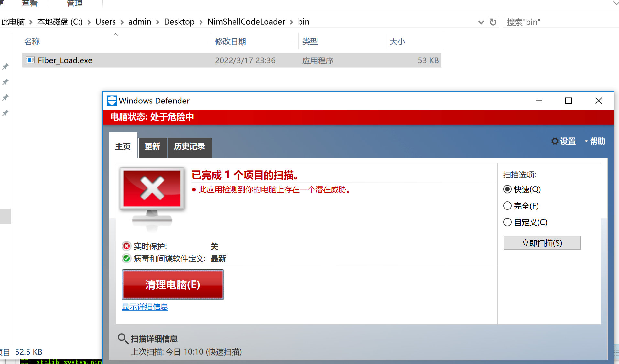The image size is (619, 364).
Task: Click the 应用程序 file type cell
Action: (x=318, y=60)
